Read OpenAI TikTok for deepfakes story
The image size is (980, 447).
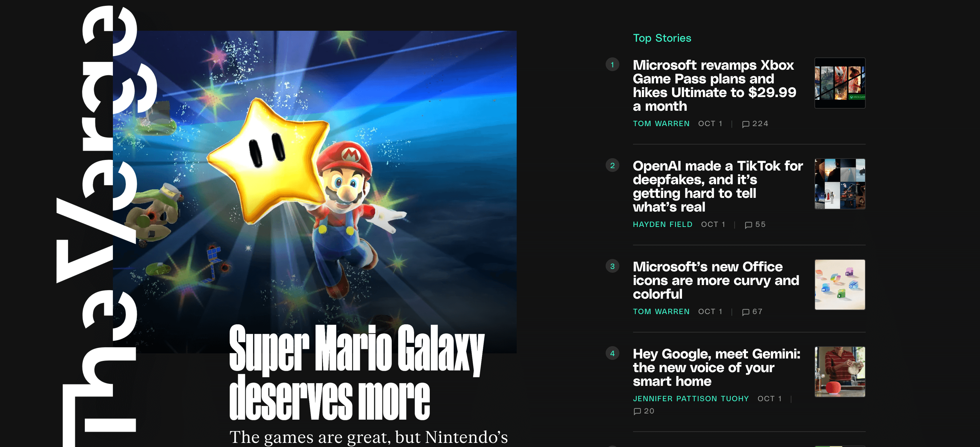pos(718,186)
